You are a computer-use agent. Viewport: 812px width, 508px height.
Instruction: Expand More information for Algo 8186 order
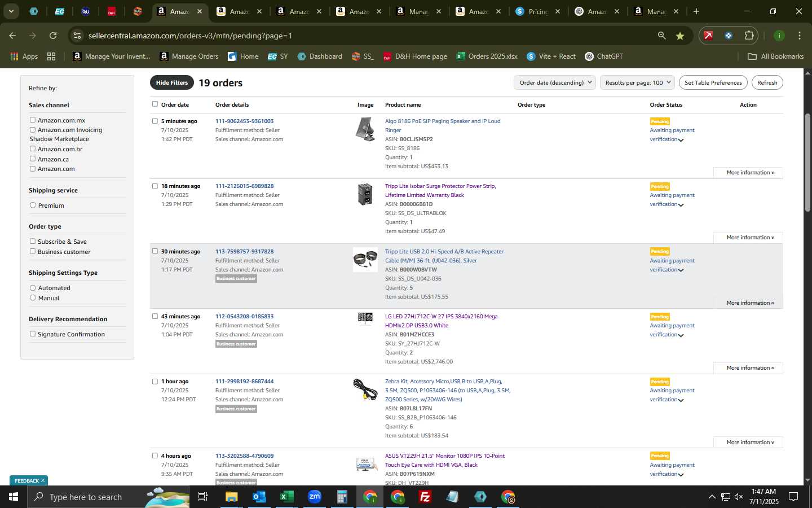pos(748,173)
